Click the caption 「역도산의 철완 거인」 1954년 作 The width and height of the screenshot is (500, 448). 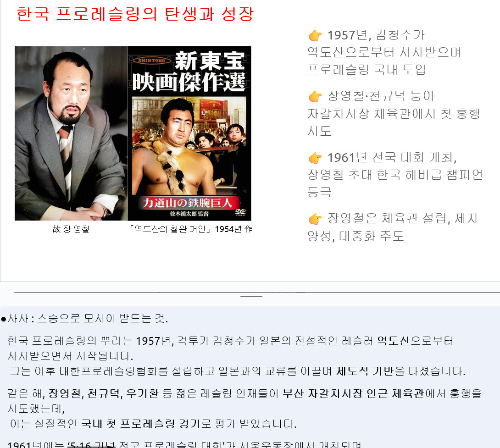191,229
